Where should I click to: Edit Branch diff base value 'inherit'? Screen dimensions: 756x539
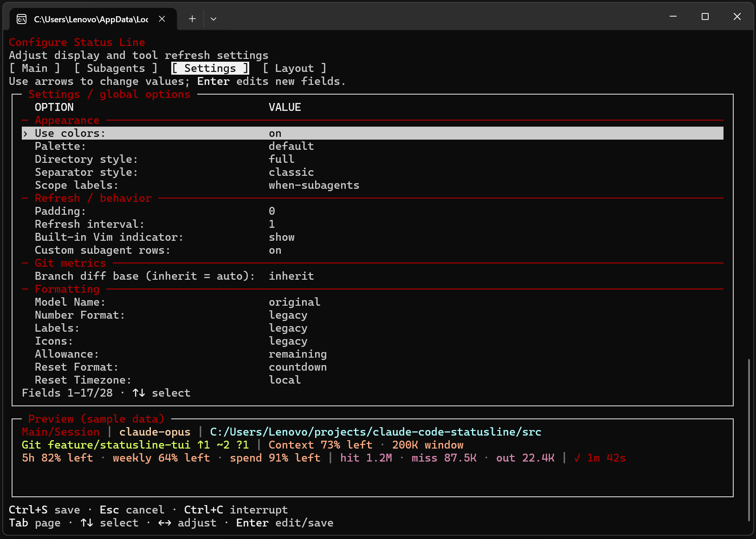click(x=291, y=276)
